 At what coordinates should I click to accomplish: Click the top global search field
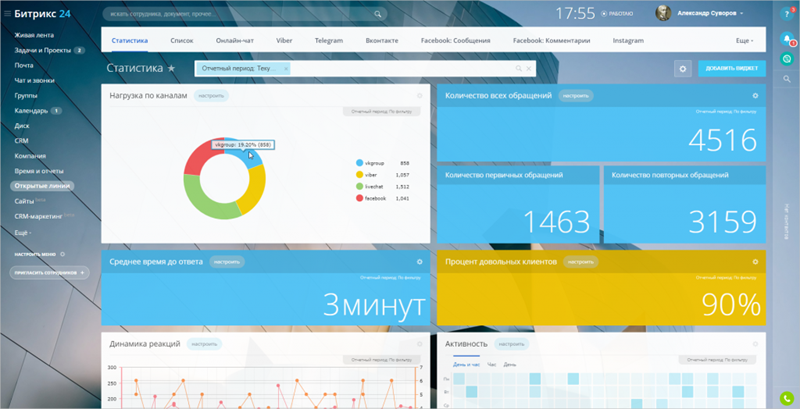coord(244,14)
